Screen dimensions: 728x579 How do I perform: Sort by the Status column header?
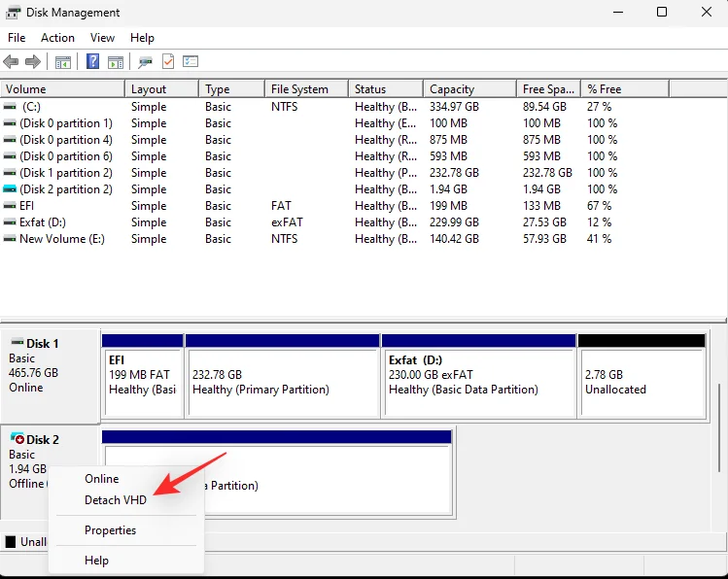coord(386,89)
